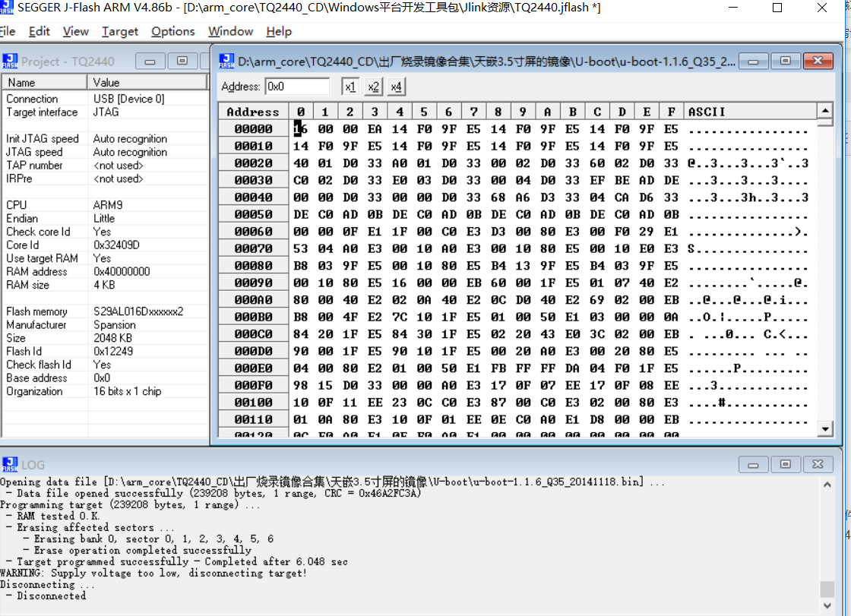The height and width of the screenshot is (616, 851).
Task: Click the x4 zoom button in the hex editor
Action: (x=394, y=87)
